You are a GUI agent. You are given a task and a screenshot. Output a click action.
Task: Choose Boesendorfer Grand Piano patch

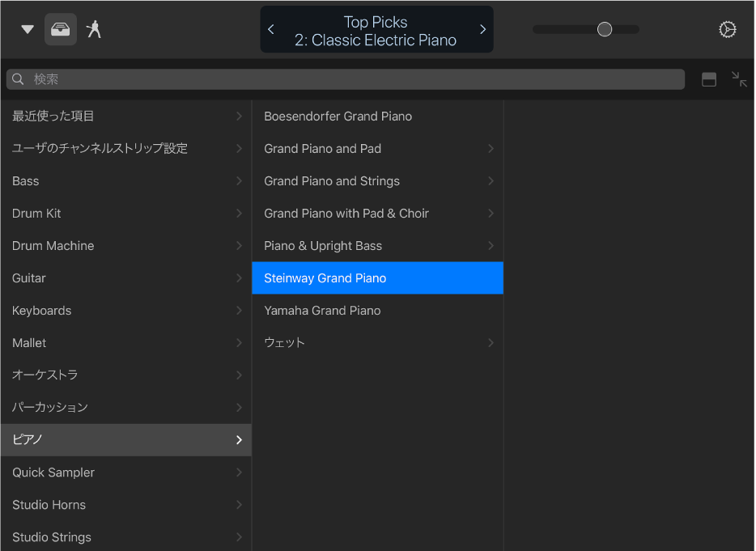(378, 117)
